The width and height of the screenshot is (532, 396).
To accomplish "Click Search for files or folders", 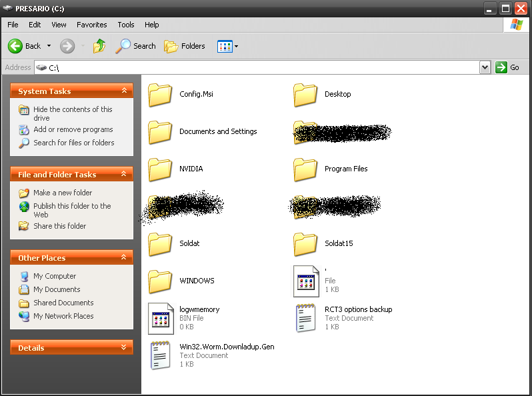I will (x=73, y=143).
